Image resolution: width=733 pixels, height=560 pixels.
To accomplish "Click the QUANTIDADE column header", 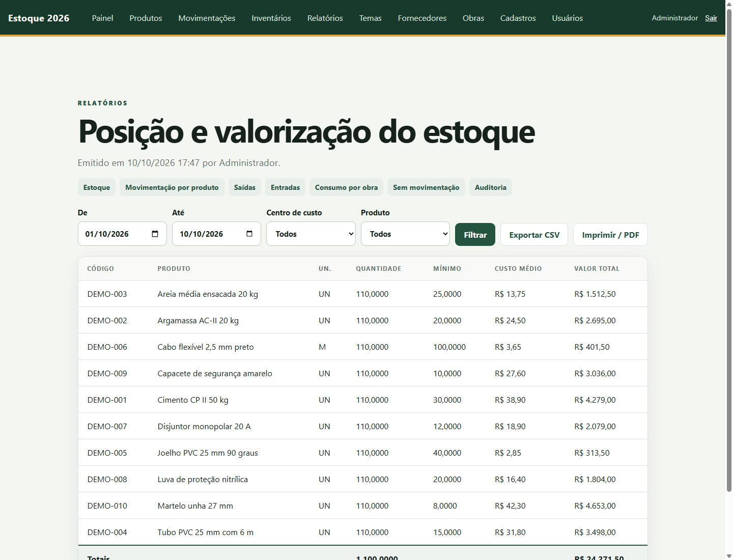I will pyautogui.click(x=379, y=268).
